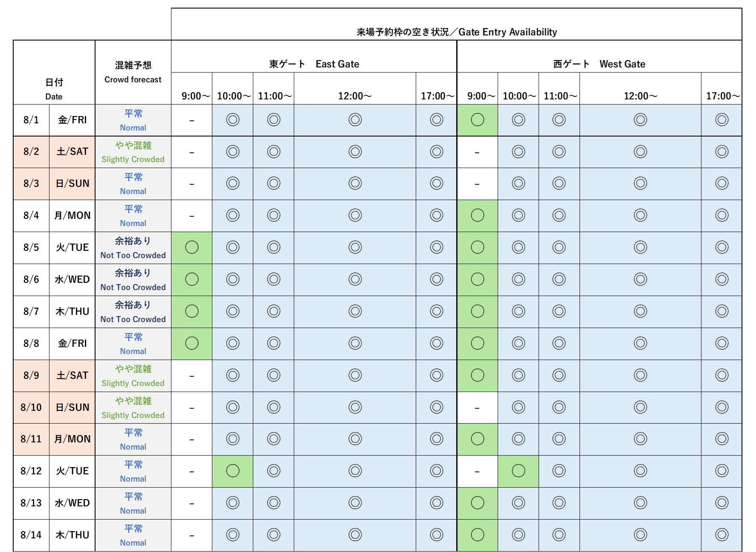Select West Gate 11:00 double circle on 8/7
This screenshot has height=552, width=756.
coord(559,311)
